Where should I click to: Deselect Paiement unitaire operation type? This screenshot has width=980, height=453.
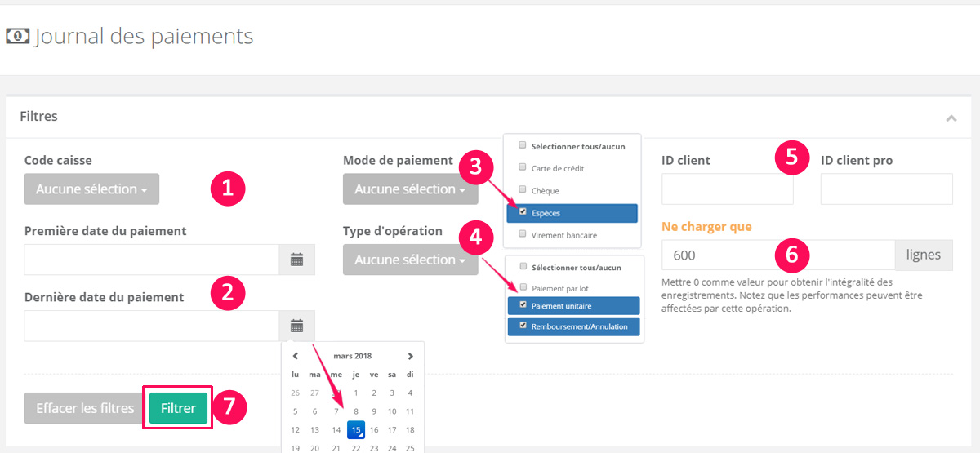pyautogui.click(x=523, y=305)
